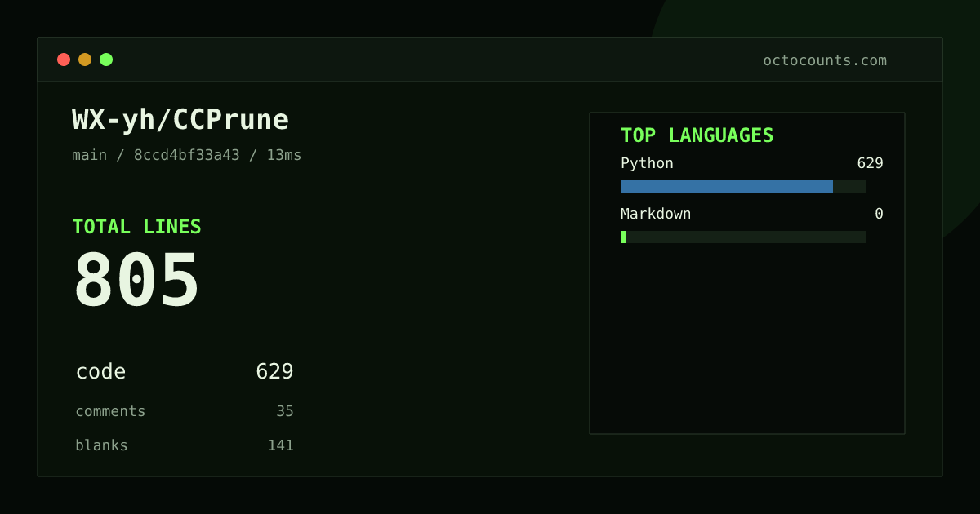Click the green Markdown progress bar
Image resolution: width=980 pixels, height=514 pixels.
[x=623, y=237]
